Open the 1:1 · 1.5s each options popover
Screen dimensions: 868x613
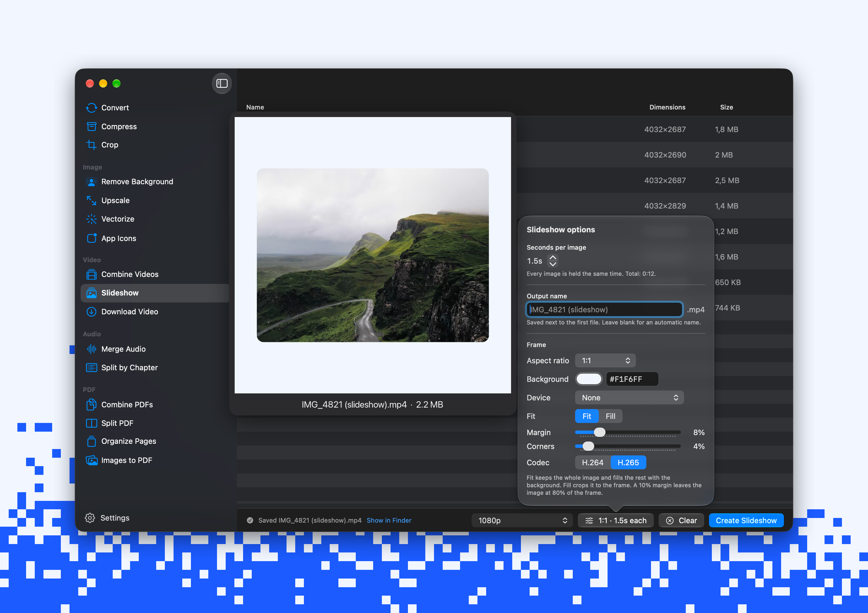coord(616,520)
